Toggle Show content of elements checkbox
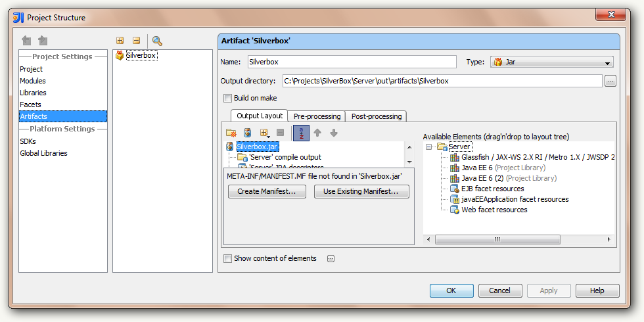This screenshot has width=644, height=322. [x=227, y=258]
